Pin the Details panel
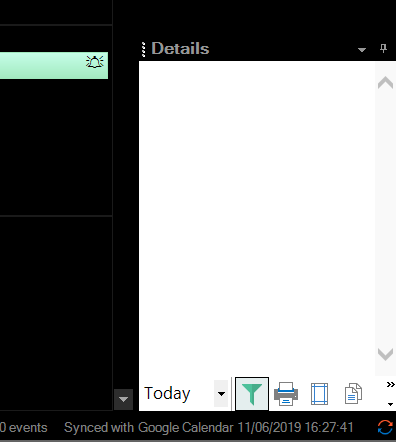Image resolution: width=396 pixels, height=442 pixels. [x=383, y=49]
